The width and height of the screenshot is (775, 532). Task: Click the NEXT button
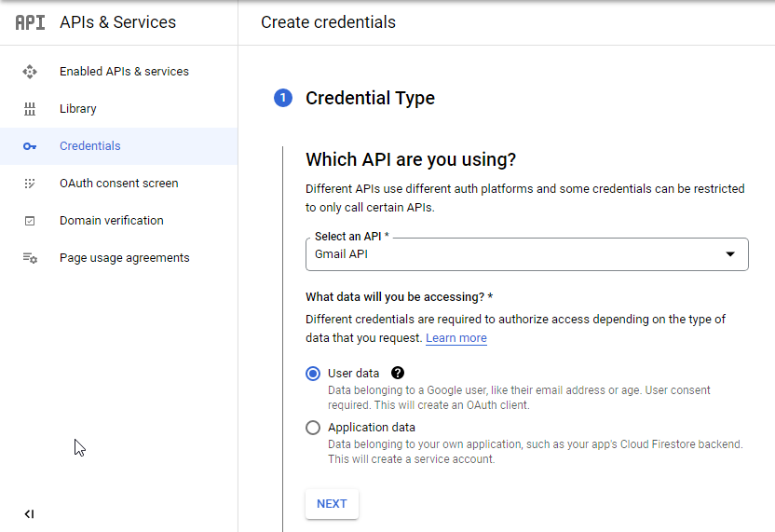(x=332, y=504)
